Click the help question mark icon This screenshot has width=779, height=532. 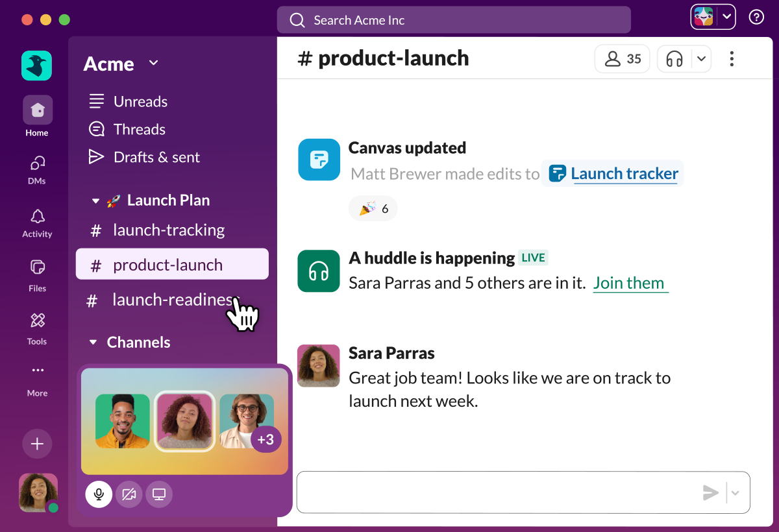coord(756,18)
